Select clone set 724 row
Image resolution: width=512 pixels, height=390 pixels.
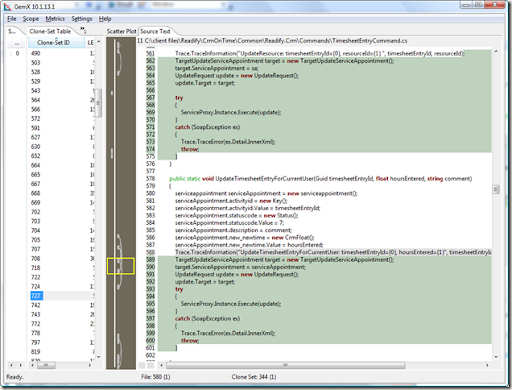pyautogui.click(x=62, y=287)
